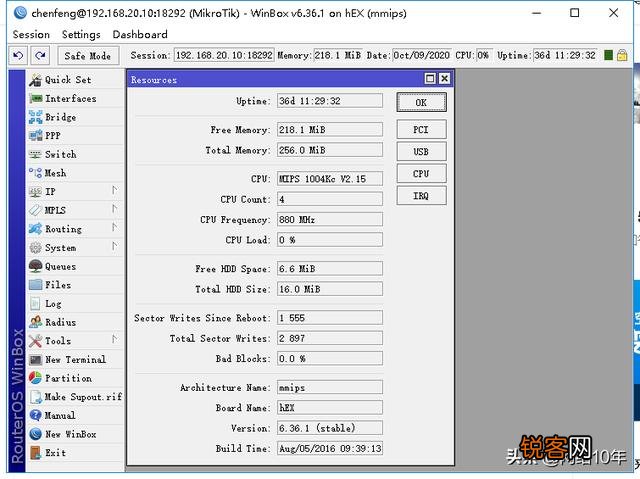The image size is (640, 479).
Task: Click the IRQ button
Action: click(x=421, y=196)
